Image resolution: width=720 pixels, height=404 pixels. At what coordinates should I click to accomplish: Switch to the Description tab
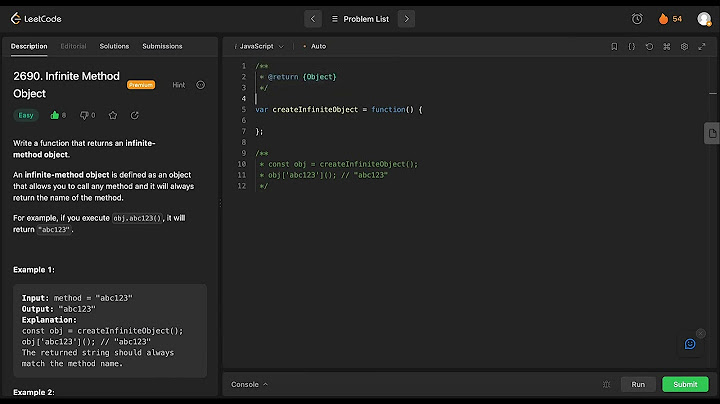click(29, 46)
